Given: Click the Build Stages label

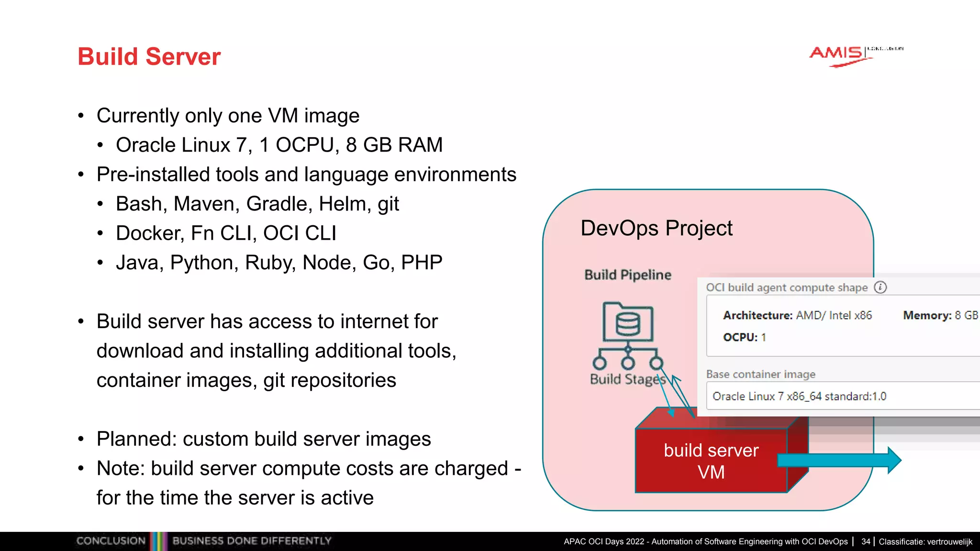Looking at the screenshot, I should click(x=628, y=379).
